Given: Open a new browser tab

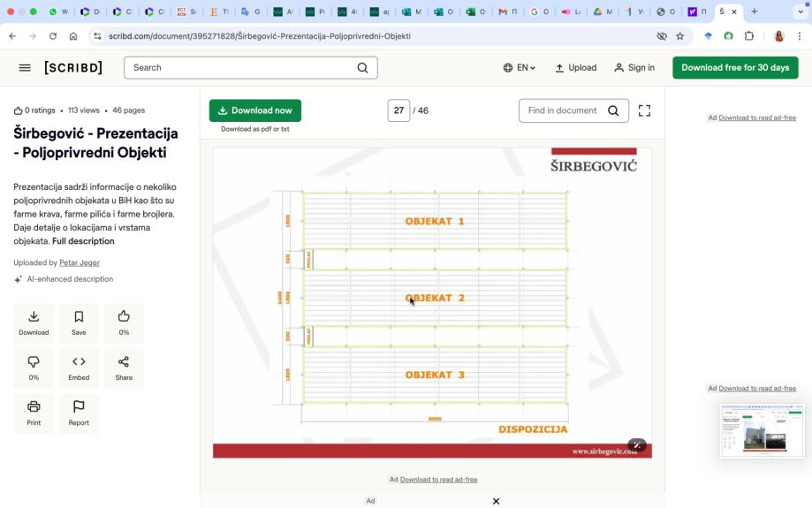Looking at the screenshot, I should pos(755,11).
